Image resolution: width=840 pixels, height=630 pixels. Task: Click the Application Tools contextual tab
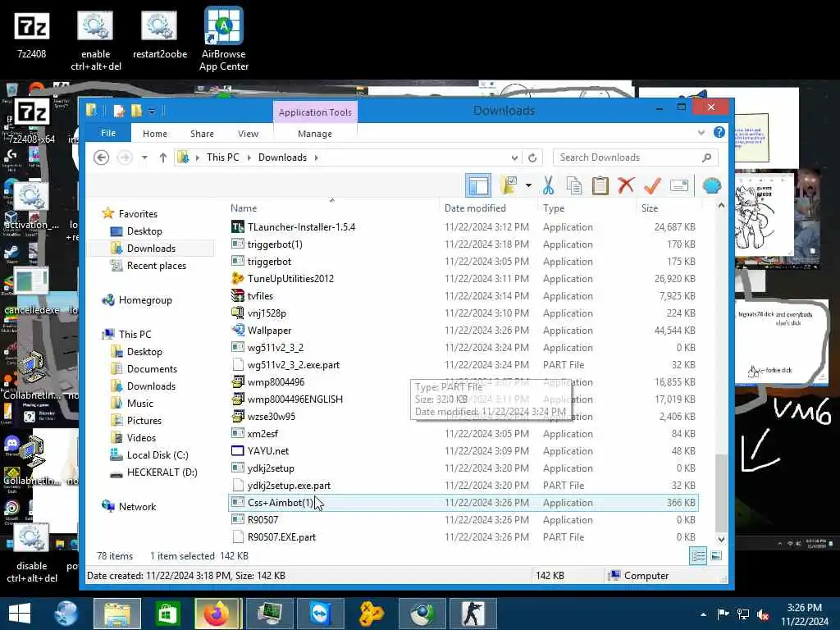coord(315,112)
